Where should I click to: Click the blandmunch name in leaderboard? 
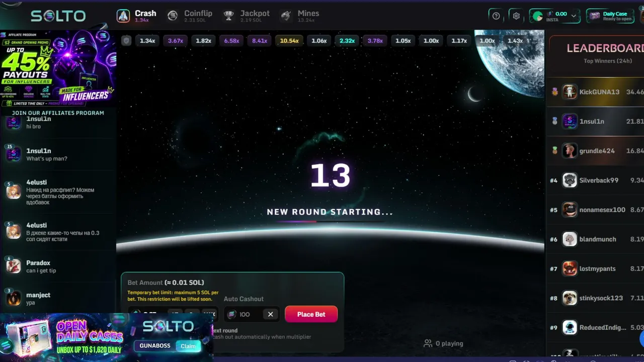[598, 239]
